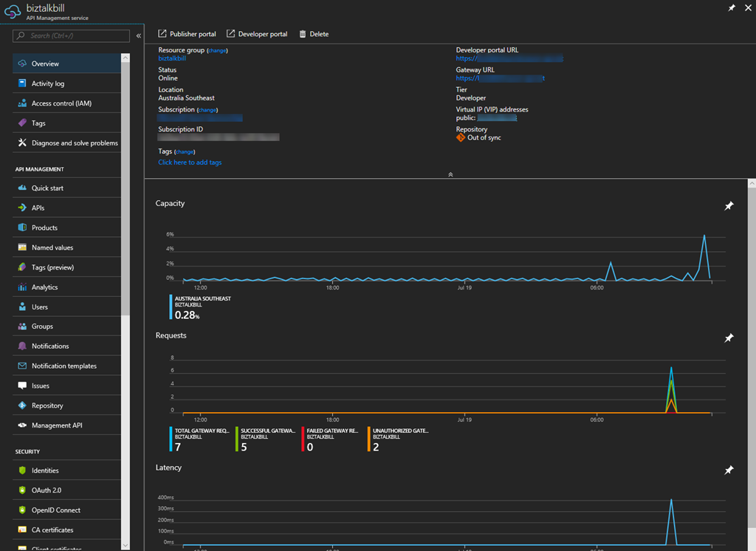The image size is (756, 551).
Task: Select the Australia Southeast capacity legend
Action: tap(201, 307)
